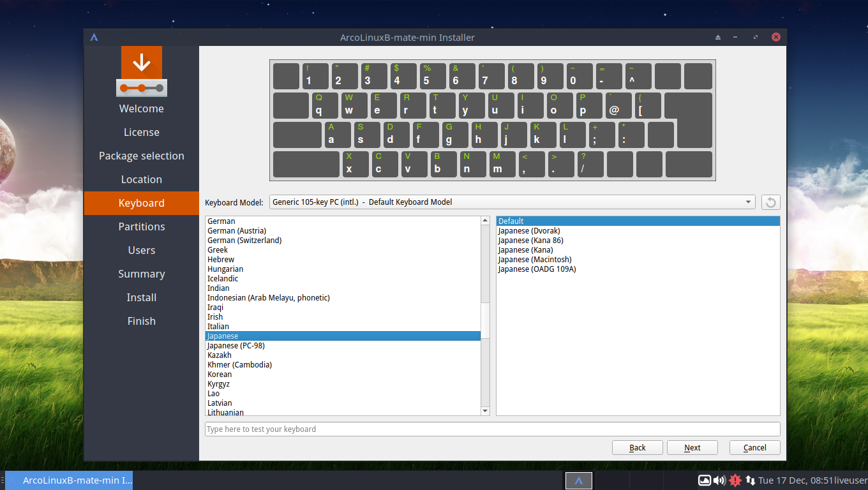The image size is (868, 490).
Task: Select Irish layout
Action: [x=343, y=317]
